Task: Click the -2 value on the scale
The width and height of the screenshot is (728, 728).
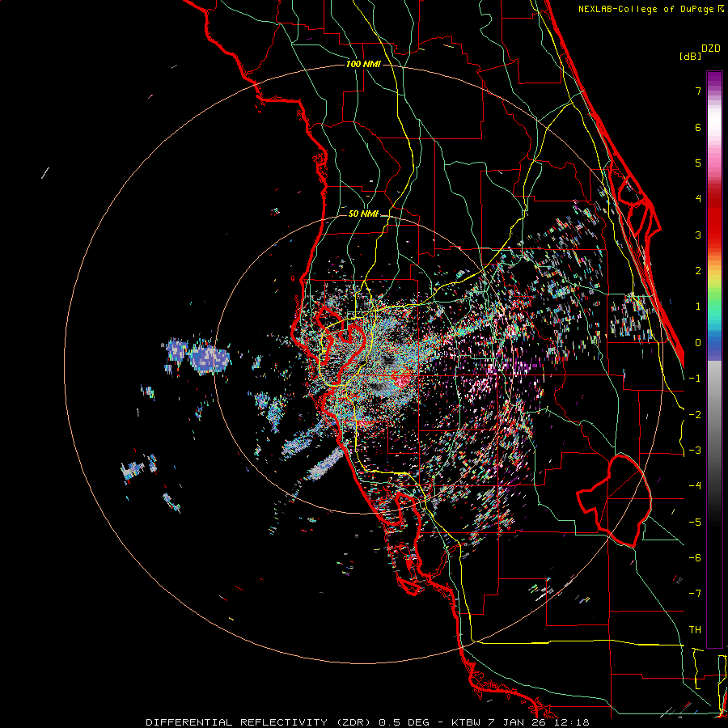Action: point(695,415)
